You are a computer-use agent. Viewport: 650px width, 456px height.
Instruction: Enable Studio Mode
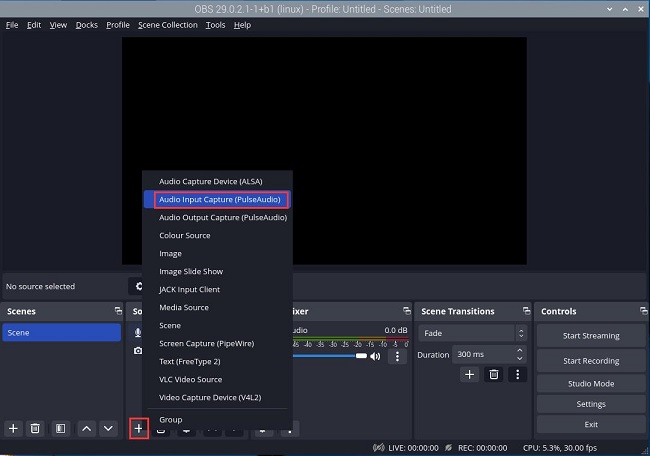click(591, 383)
